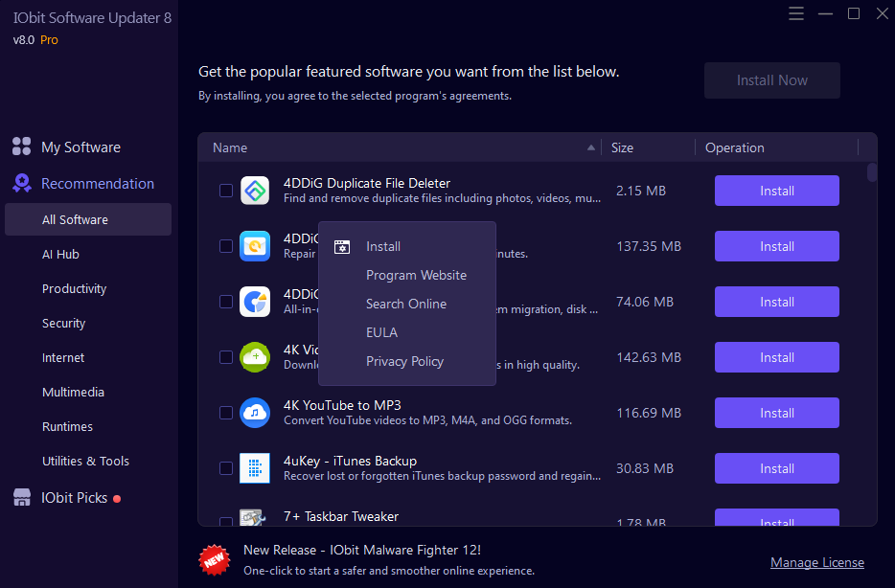Screen dimensions: 895x588
Task: Click the 4uKey - iTunes Backup title text
Action: tap(350, 461)
